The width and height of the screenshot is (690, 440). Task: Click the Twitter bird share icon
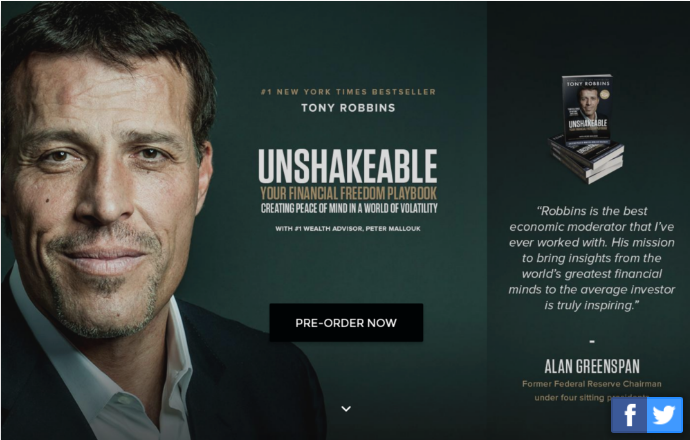pos(665,415)
